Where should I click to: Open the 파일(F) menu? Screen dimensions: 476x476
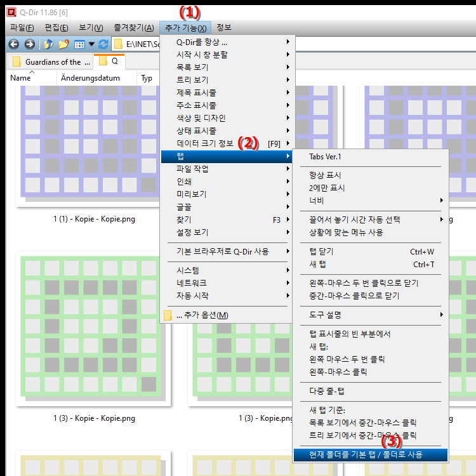[22, 28]
